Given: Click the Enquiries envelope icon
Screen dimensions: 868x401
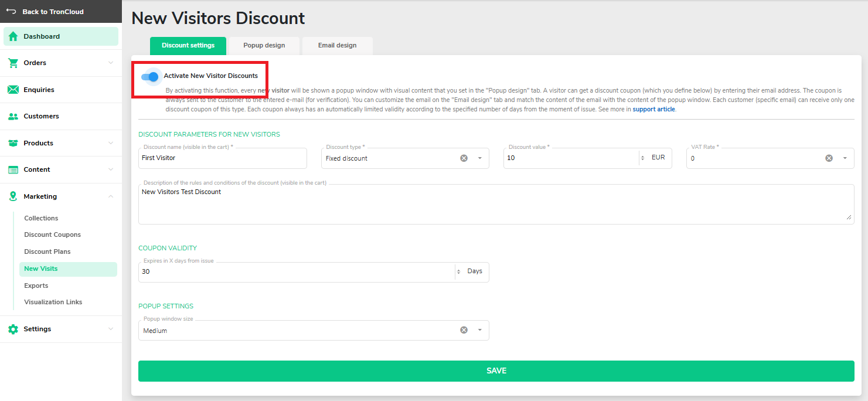Looking at the screenshot, I should (13, 90).
